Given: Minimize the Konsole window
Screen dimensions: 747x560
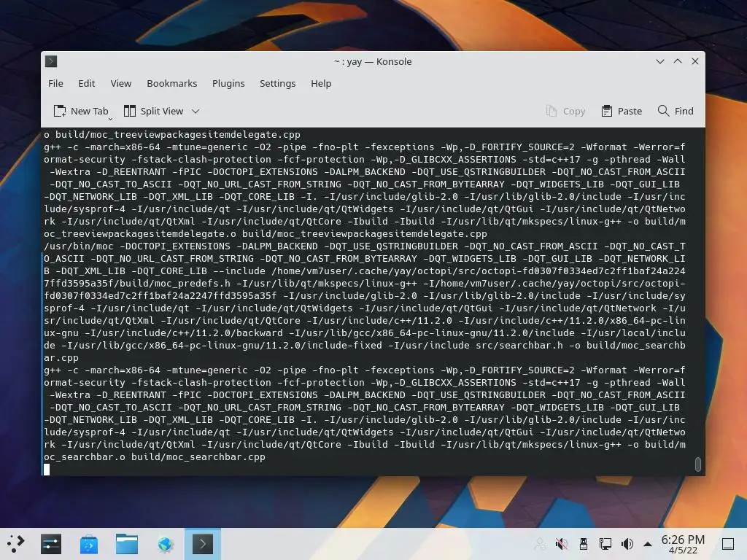Looking at the screenshot, I should click(x=660, y=61).
